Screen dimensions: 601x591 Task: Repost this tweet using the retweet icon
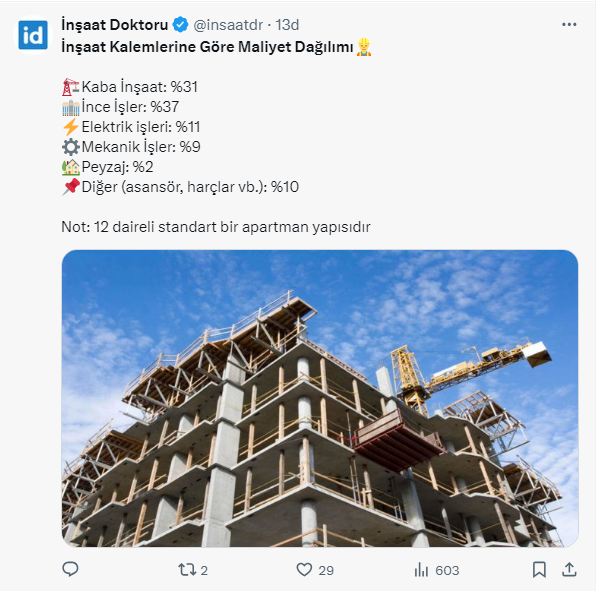pos(185,569)
